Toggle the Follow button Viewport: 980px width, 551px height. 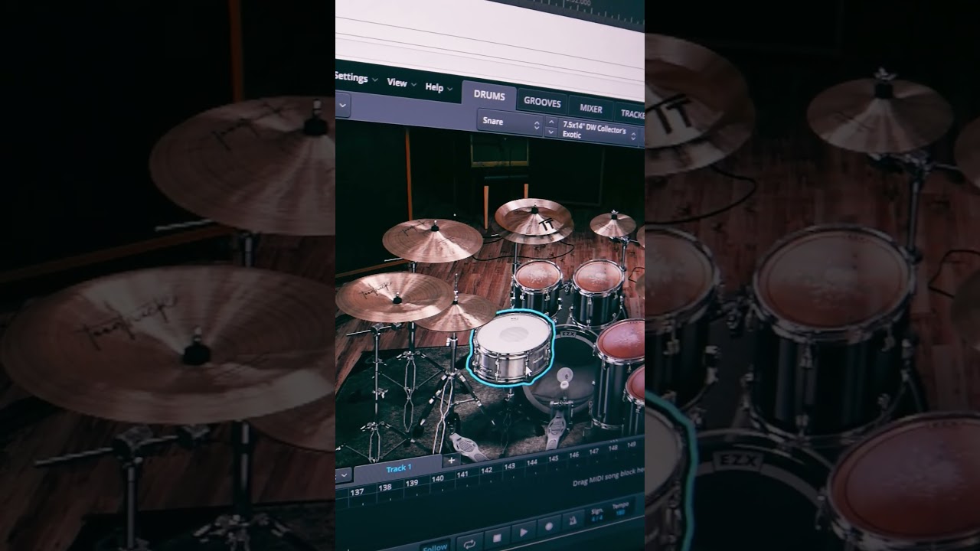tap(434, 546)
